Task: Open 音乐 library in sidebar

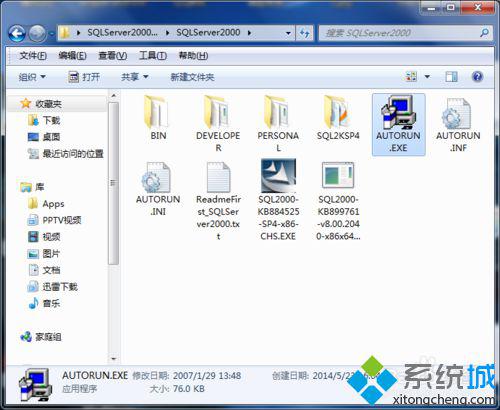Action: click(44, 304)
